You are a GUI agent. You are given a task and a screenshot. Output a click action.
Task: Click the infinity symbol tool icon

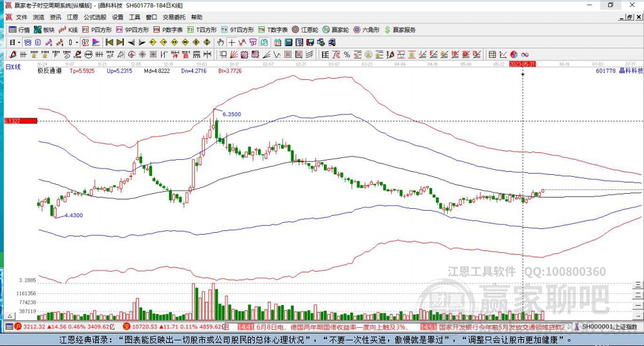coord(525,54)
